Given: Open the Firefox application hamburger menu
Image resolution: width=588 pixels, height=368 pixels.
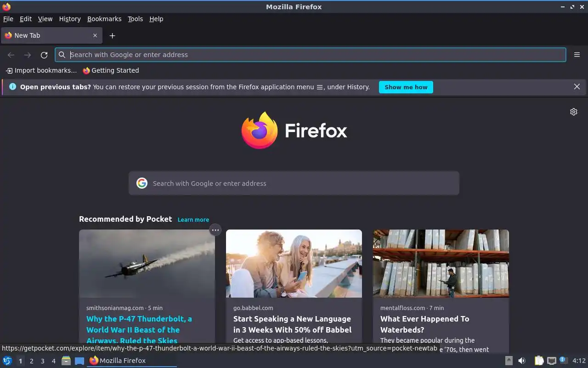Looking at the screenshot, I should click(577, 55).
